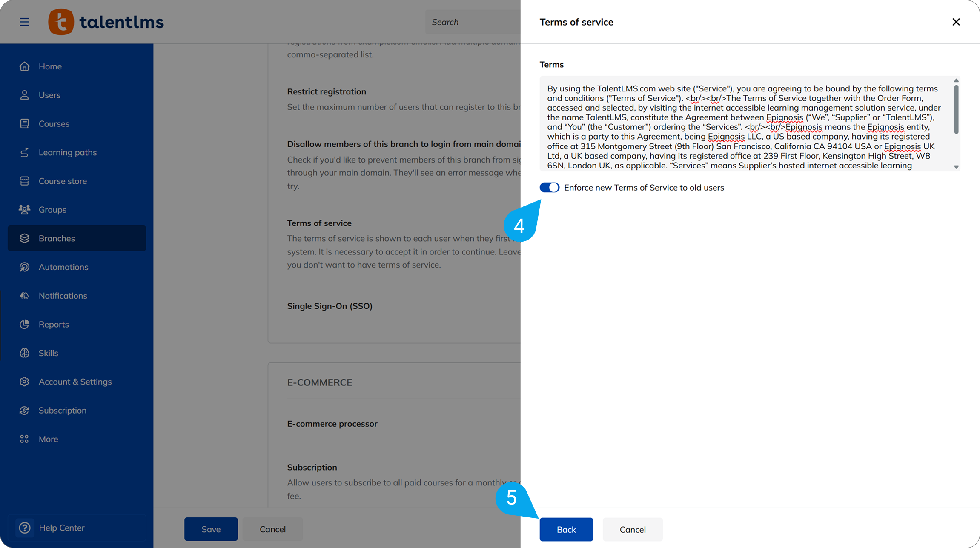
Task: Go to Notifications in sidebar
Action: [63, 296]
